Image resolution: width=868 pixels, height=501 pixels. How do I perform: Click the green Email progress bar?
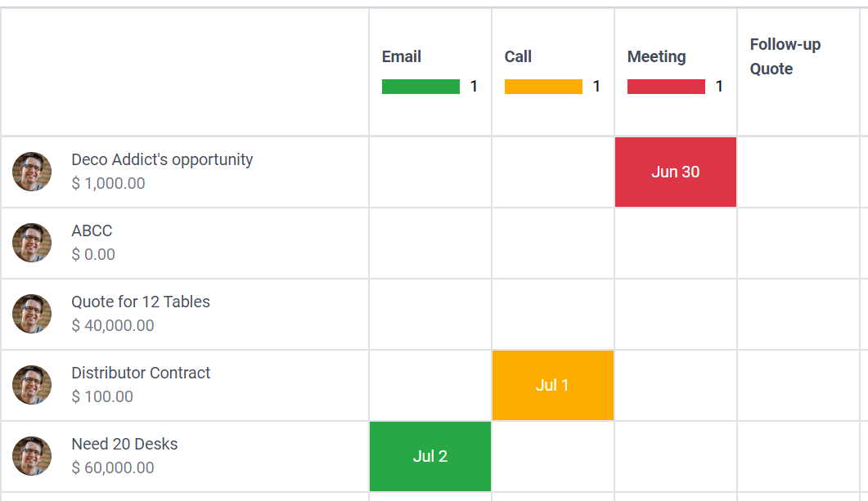tap(421, 87)
